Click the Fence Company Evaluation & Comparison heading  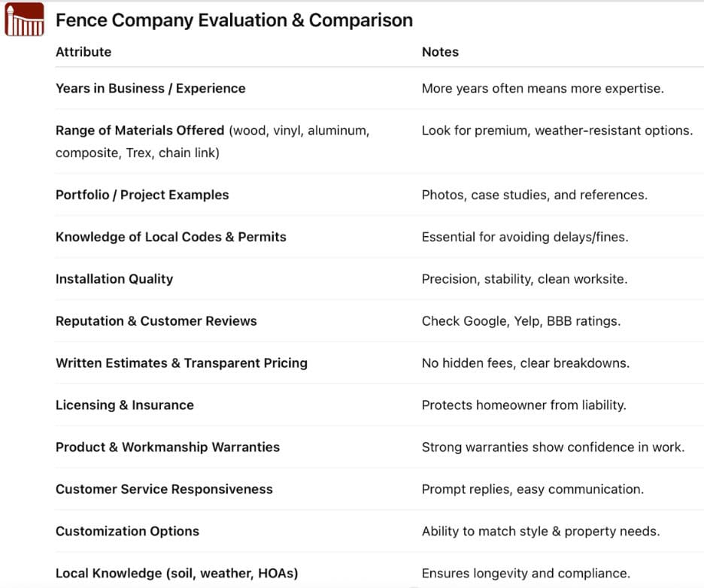click(234, 20)
